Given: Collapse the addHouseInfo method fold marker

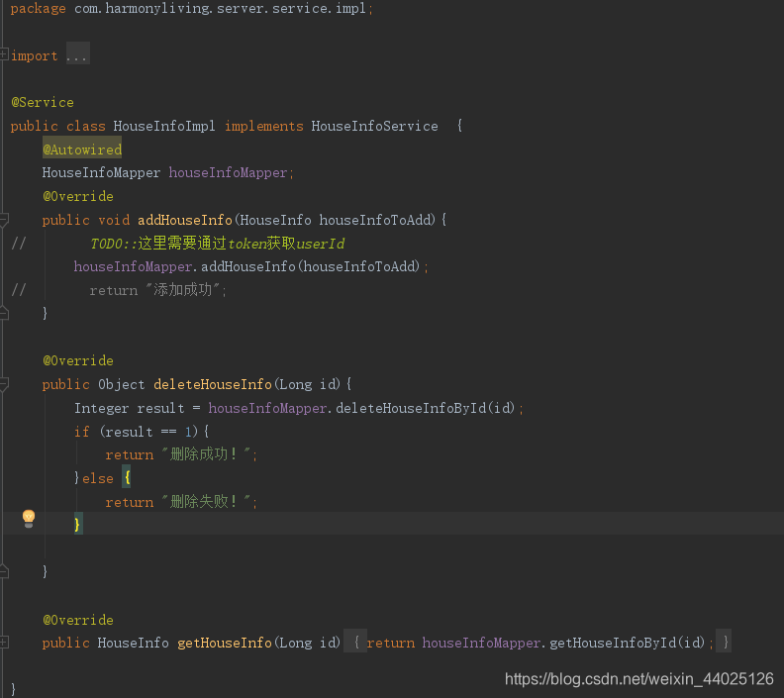Looking at the screenshot, I should click(4, 220).
